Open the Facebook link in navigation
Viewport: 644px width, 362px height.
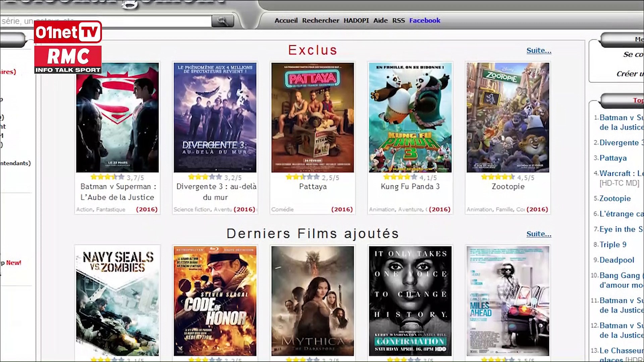click(425, 20)
